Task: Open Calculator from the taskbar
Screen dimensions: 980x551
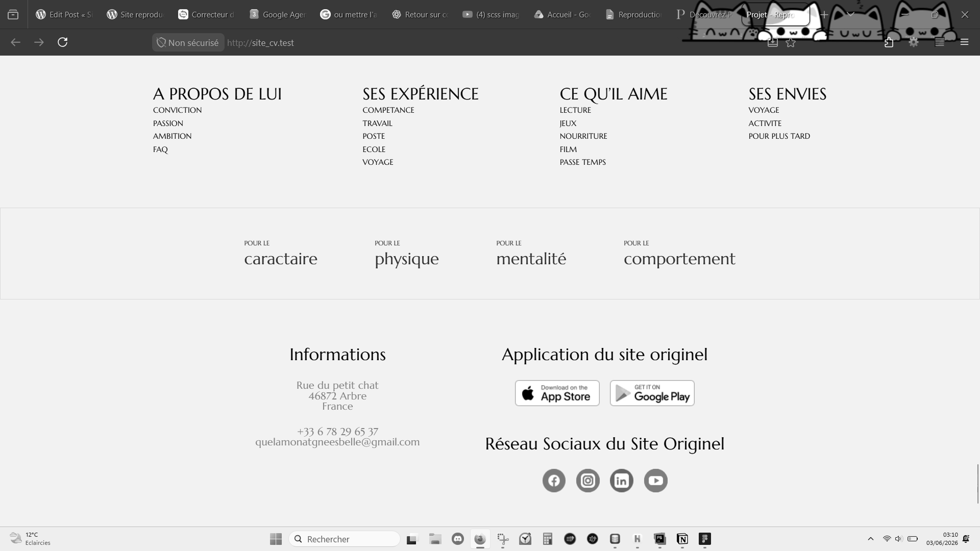Action: pyautogui.click(x=548, y=539)
